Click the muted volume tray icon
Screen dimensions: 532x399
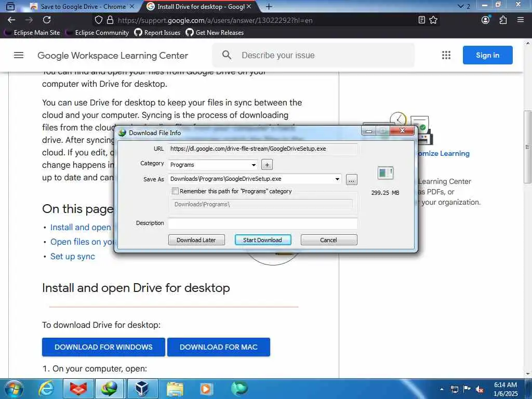[x=480, y=390]
